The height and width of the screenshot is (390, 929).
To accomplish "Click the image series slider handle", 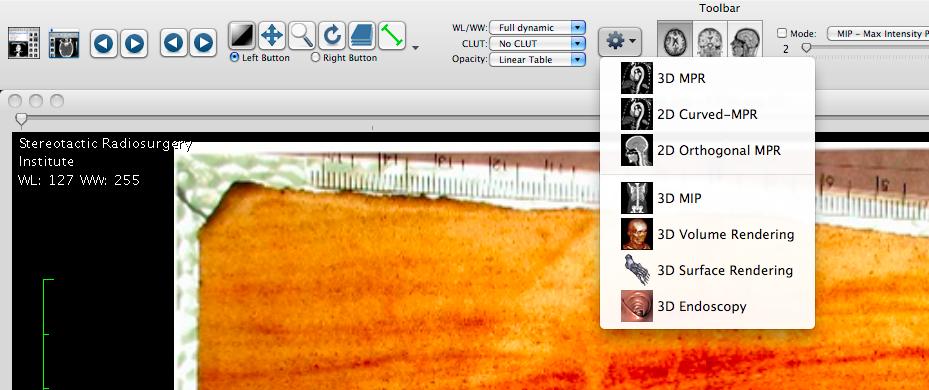I will pos(21,120).
